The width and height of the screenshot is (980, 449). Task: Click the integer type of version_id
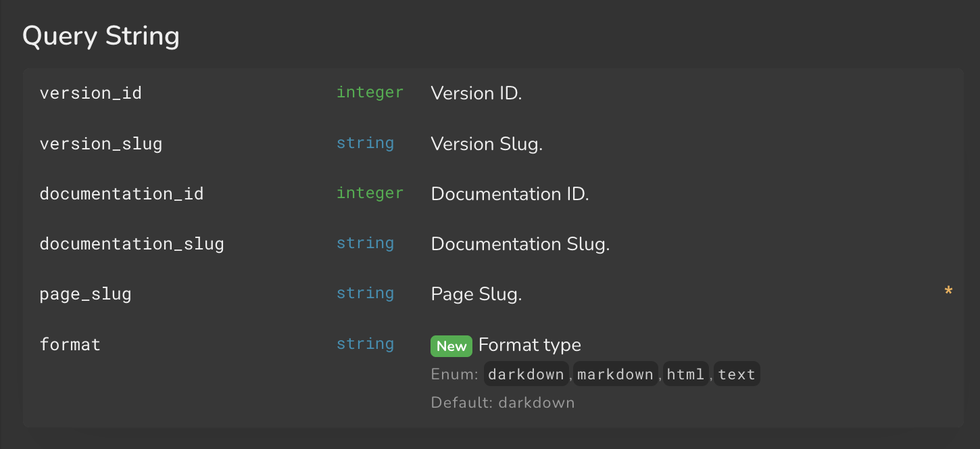click(x=370, y=92)
